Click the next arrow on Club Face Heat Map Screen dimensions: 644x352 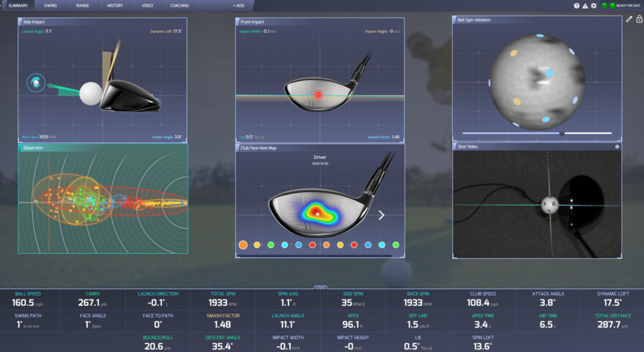click(381, 215)
